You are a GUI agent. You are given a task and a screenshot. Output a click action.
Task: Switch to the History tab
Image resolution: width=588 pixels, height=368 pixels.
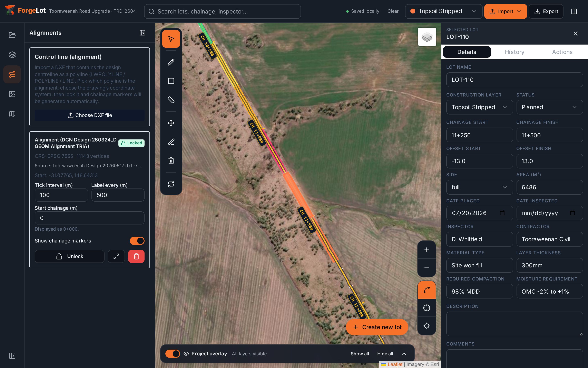514,52
